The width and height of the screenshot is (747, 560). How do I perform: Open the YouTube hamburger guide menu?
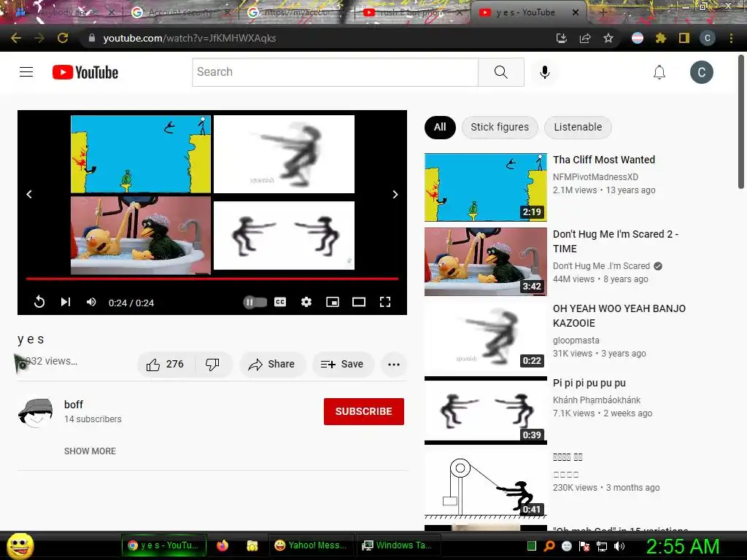[x=26, y=72]
